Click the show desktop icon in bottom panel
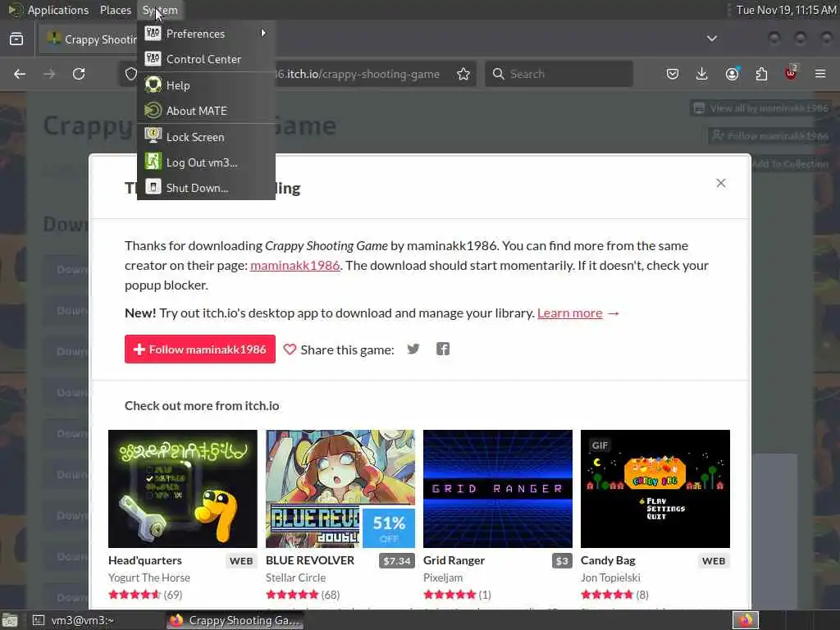The height and width of the screenshot is (630, 840). (10, 620)
